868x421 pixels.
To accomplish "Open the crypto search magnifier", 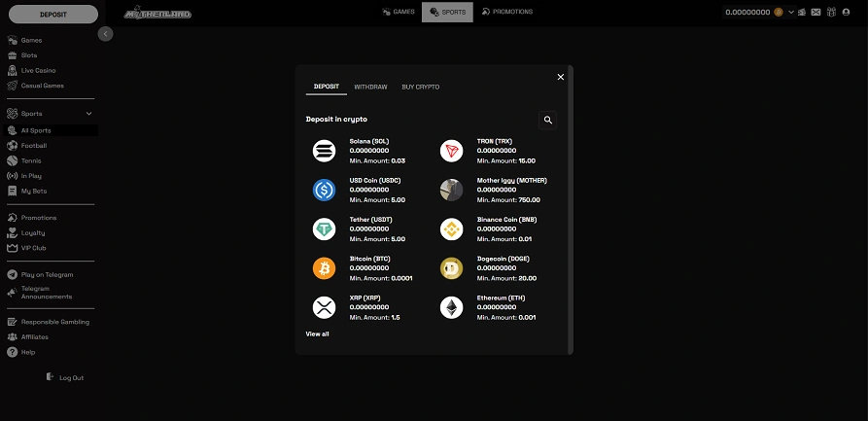I will [x=547, y=120].
